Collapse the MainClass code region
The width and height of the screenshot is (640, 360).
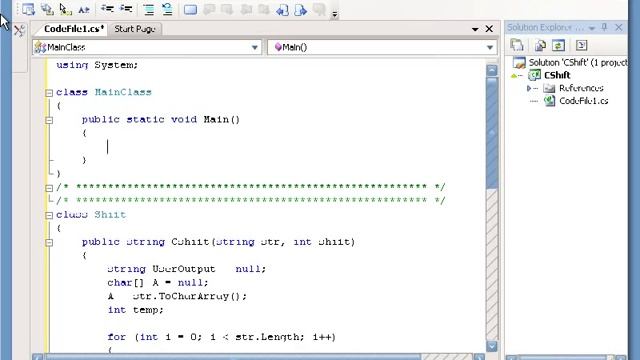coord(49,93)
